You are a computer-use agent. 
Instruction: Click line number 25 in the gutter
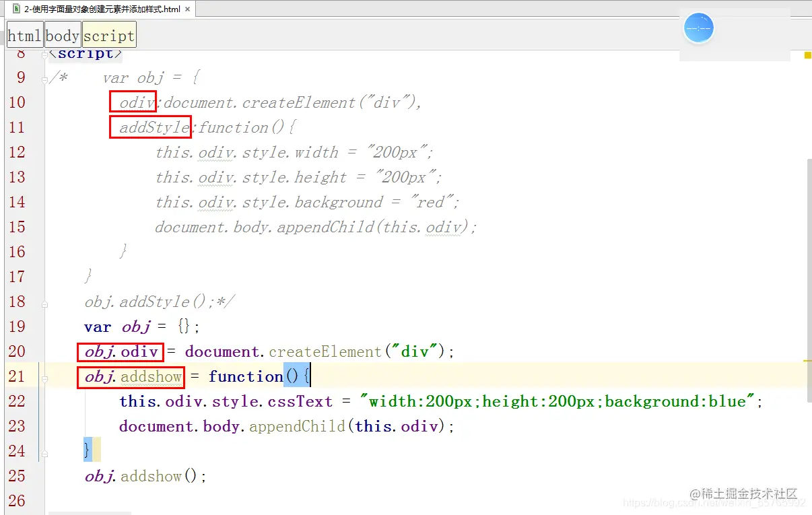point(17,476)
